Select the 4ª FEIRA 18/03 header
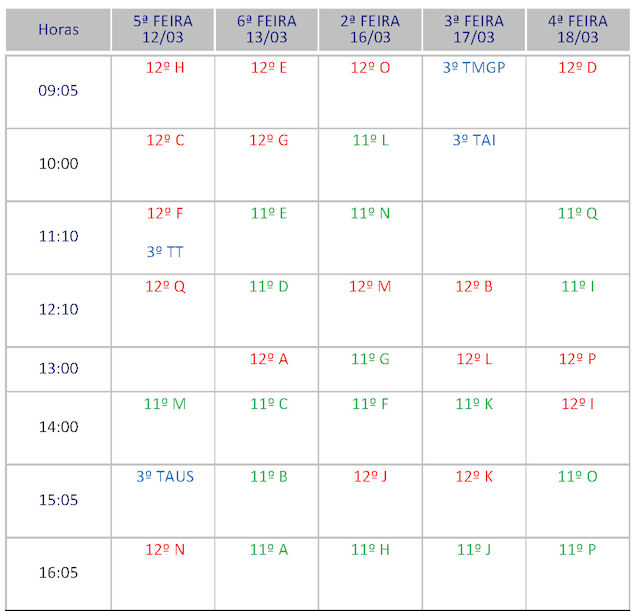Viewport: 640px width, 611px height. coord(578,29)
